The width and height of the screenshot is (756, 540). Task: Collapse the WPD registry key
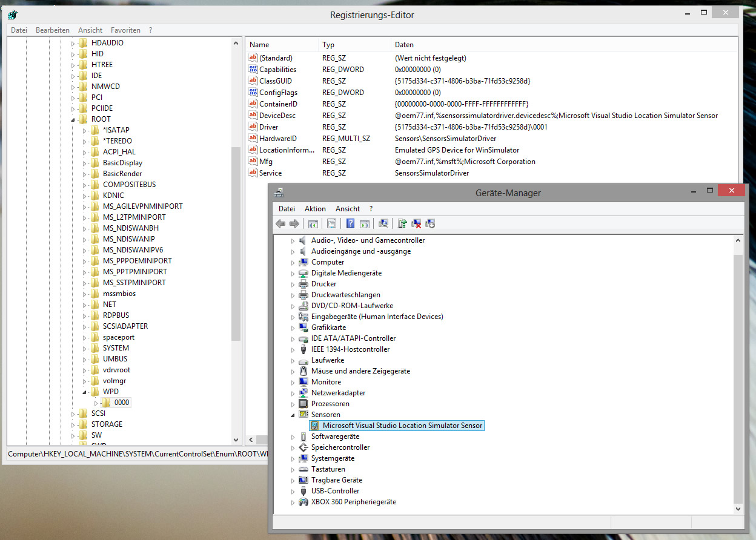85,392
